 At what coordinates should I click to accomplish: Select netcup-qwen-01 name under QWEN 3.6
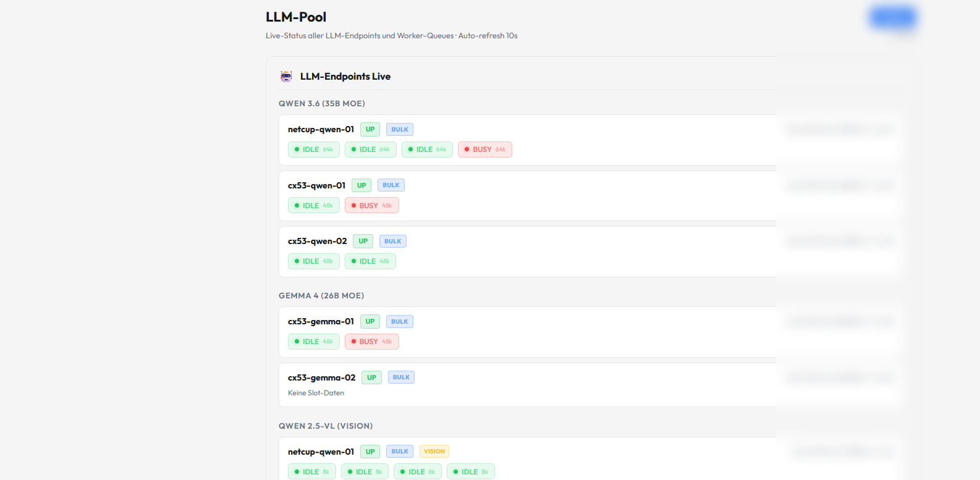coord(321,130)
